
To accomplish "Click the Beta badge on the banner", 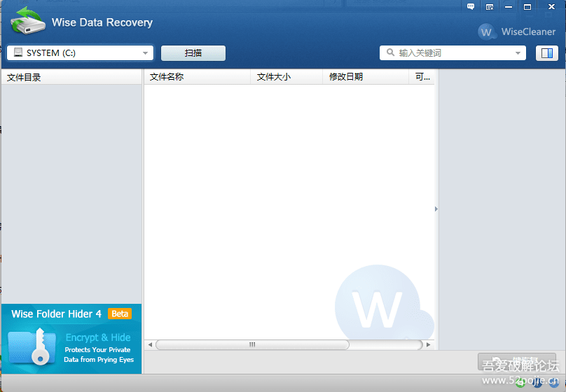I will point(120,314).
